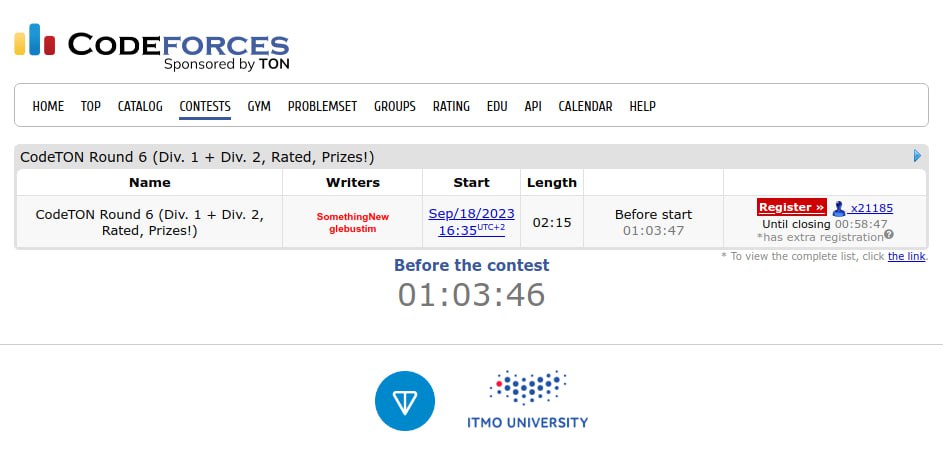Click the extra registration question mark icon

click(889, 236)
